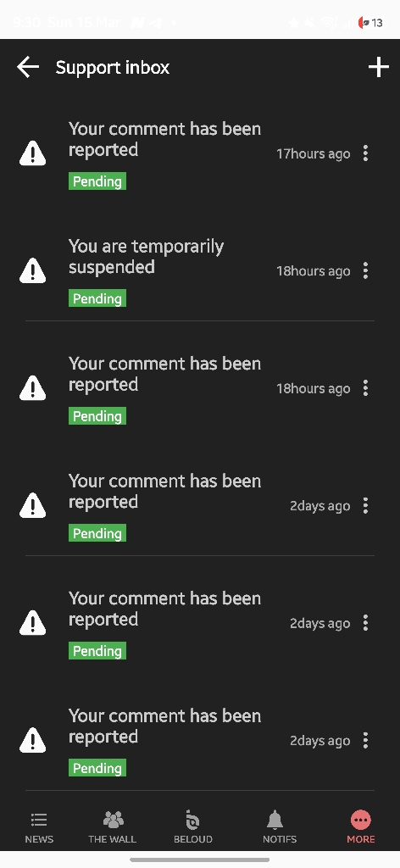Select the MORE tab
This screenshot has width=400, height=868.
[x=361, y=827]
